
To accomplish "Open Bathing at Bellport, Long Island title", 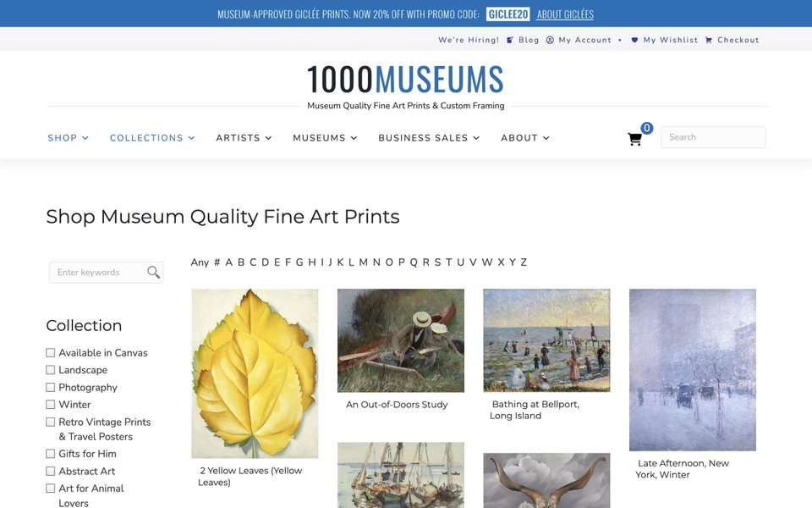I will point(535,410).
